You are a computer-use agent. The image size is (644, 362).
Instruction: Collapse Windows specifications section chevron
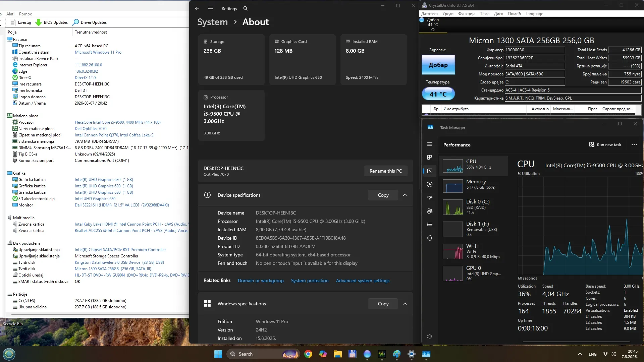pyautogui.click(x=405, y=304)
